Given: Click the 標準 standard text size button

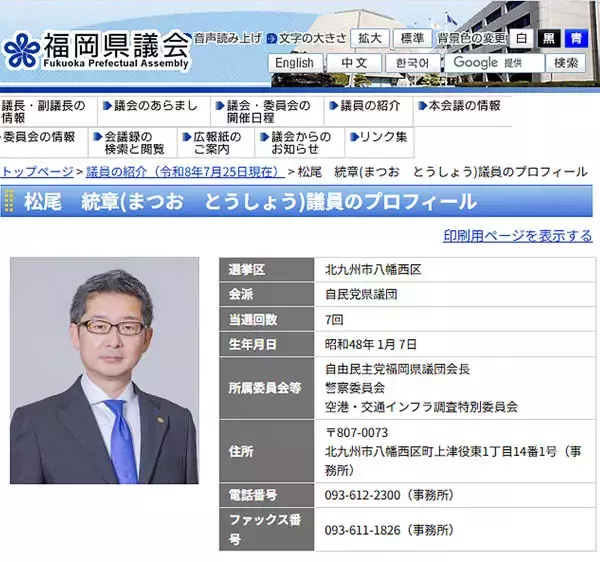Looking at the screenshot, I should coord(412,38).
